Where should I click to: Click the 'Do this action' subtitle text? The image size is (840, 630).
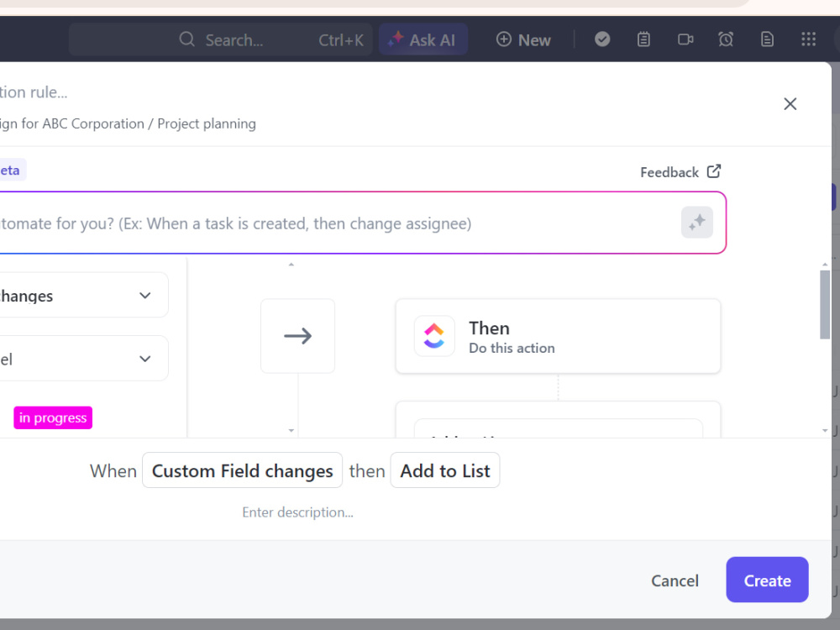tap(512, 349)
